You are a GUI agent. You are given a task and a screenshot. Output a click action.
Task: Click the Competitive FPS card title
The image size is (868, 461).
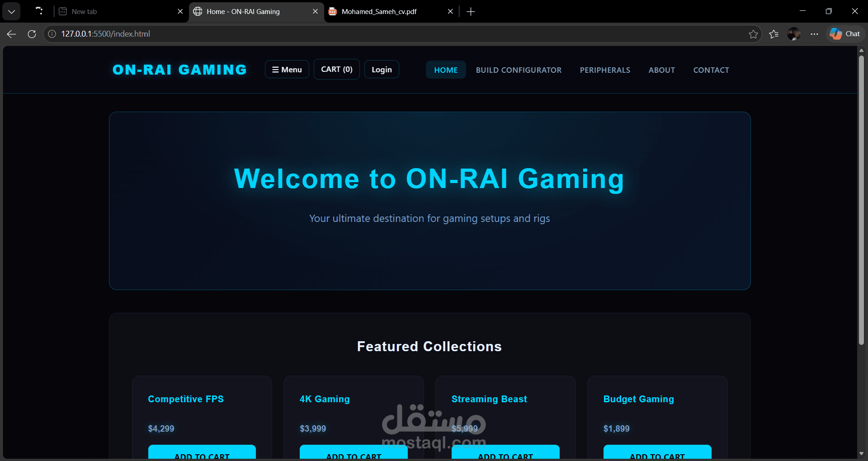pyautogui.click(x=186, y=399)
